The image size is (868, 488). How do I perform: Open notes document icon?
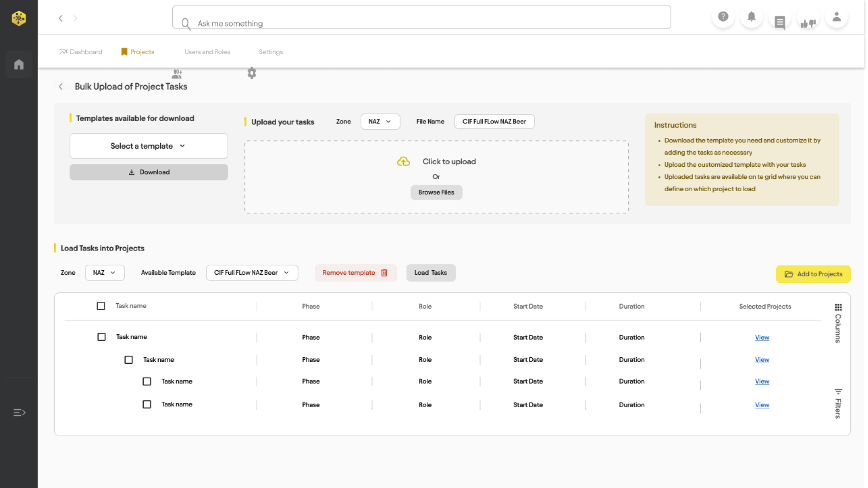point(780,22)
